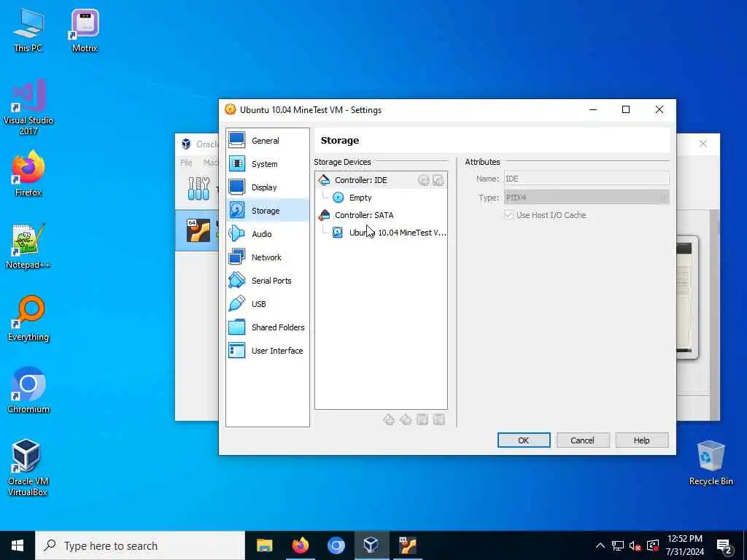Click the remove controller icon below storage list
Viewport: 747px width, 560px height.
(x=406, y=419)
